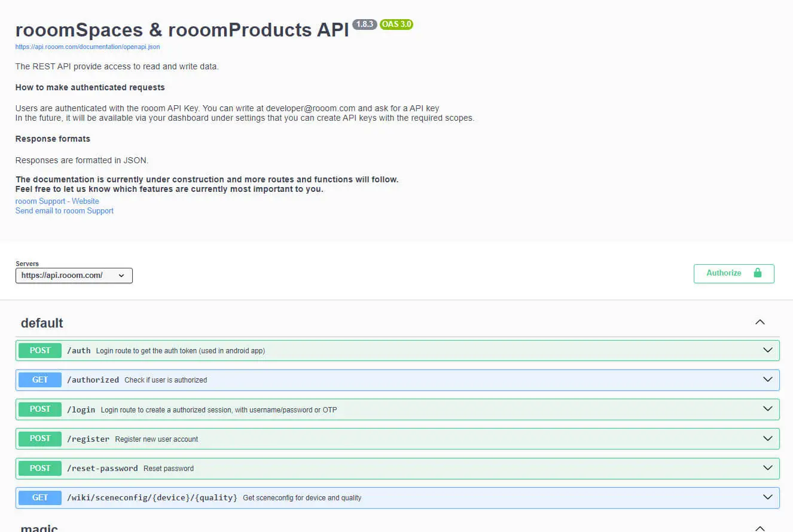Click the Servers label

click(x=27, y=264)
